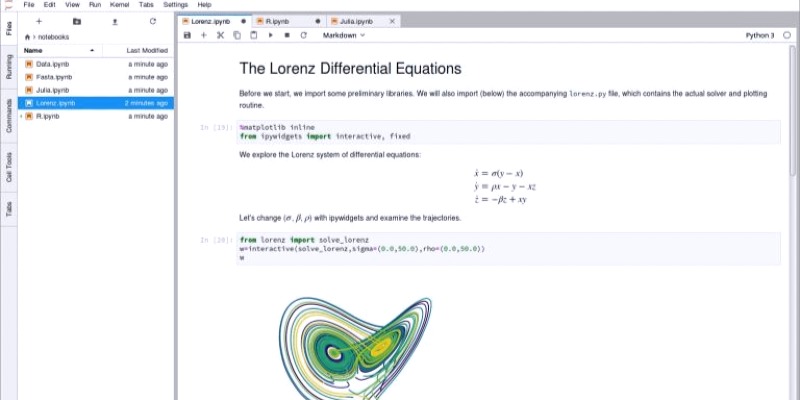
Task: Upload files using the upload arrow icon
Action: click(115, 20)
